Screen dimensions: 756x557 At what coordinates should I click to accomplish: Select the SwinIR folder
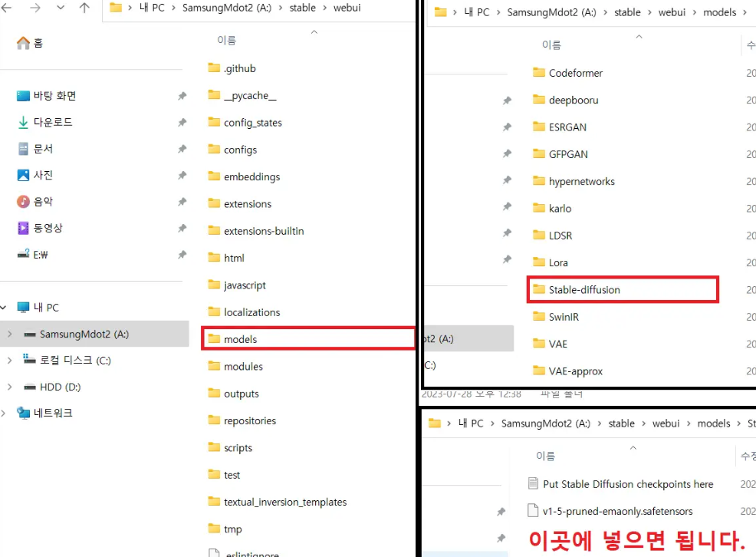click(556, 317)
